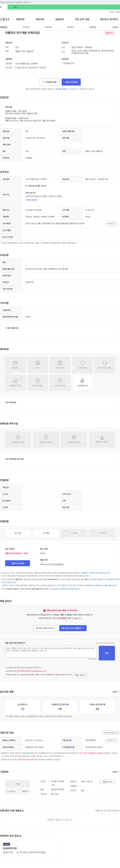Click the 모성보호시설 benefit icon

pos(60,383)
